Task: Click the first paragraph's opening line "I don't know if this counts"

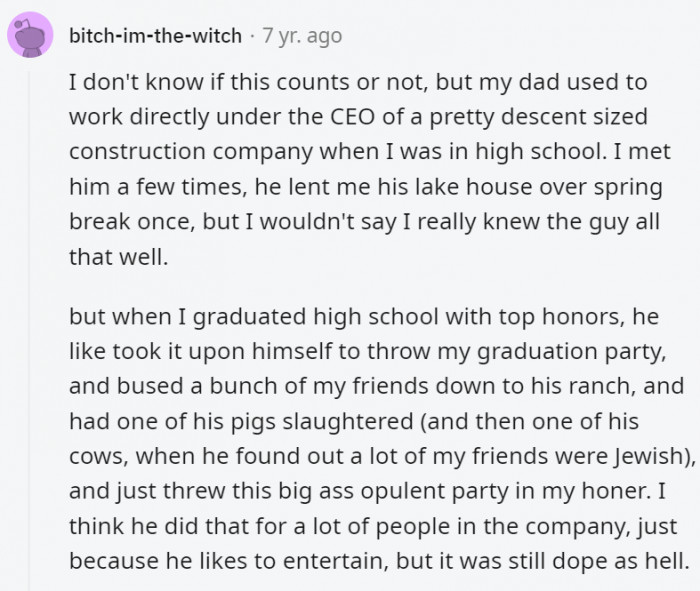Action: pos(190,84)
